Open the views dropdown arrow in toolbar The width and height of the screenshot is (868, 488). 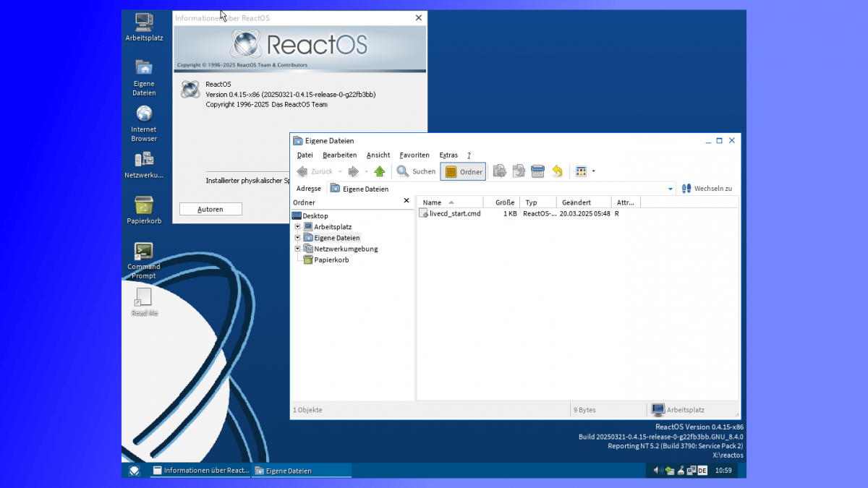click(593, 171)
